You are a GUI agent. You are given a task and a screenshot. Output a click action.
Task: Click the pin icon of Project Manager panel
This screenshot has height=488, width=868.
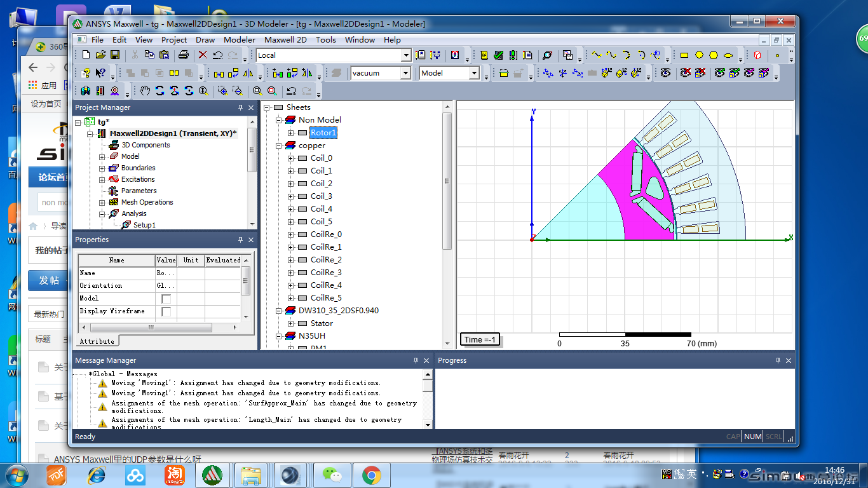[240, 107]
